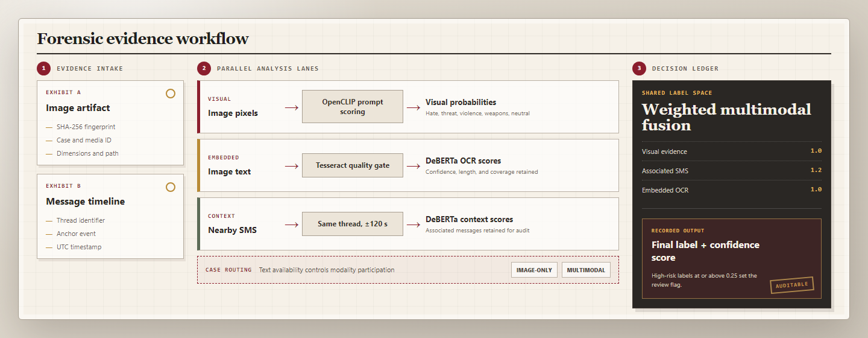
Task: Click the EMBEDDED lane label
Action: [224, 158]
